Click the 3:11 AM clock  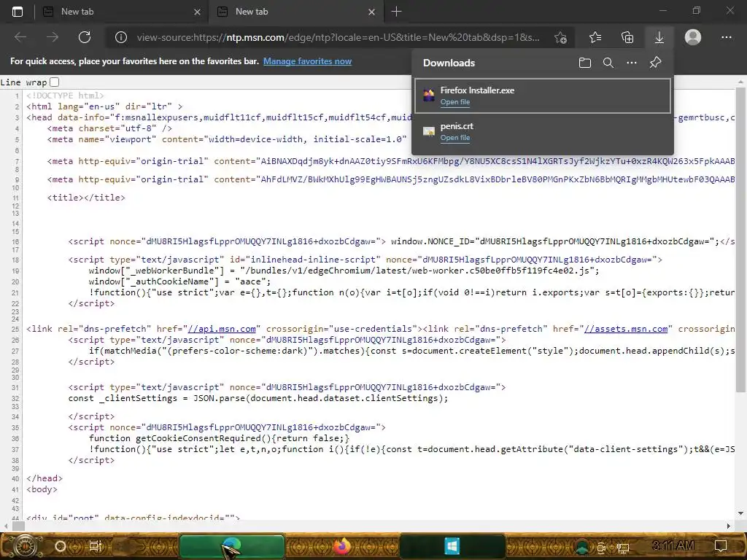(x=673, y=545)
